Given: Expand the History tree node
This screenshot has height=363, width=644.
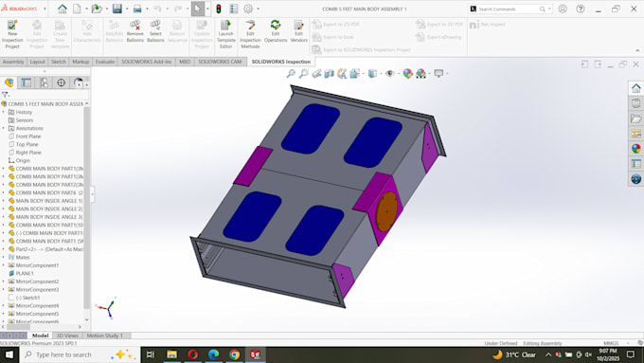Looking at the screenshot, I should pyautogui.click(x=4, y=112).
